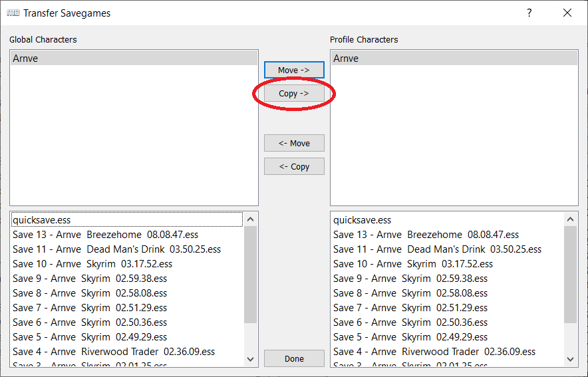Click the profile saves list scrollbar thumb

click(x=571, y=275)
